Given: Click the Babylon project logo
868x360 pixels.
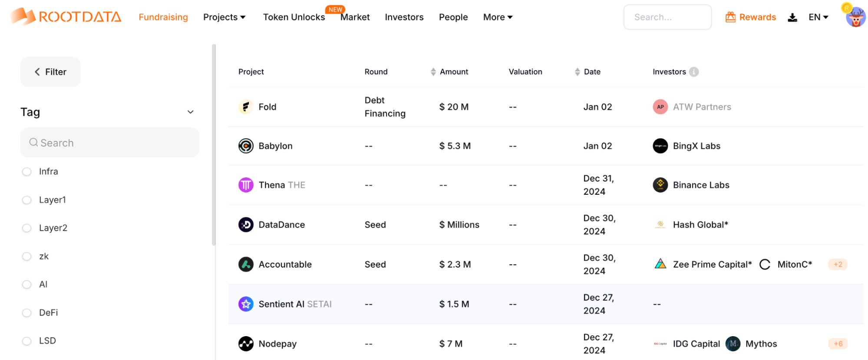Looking at the screenshot, I should [x=246, y=146].
